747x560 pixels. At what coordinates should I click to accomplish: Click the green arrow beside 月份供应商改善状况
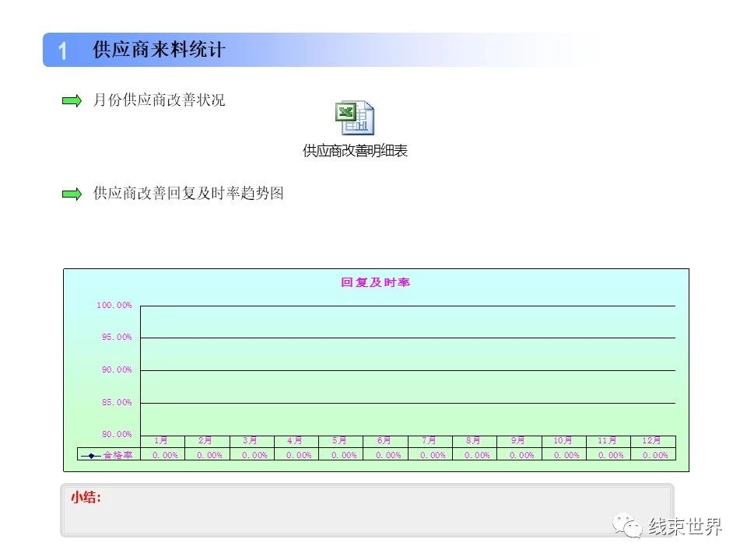(x=72, y=100)
